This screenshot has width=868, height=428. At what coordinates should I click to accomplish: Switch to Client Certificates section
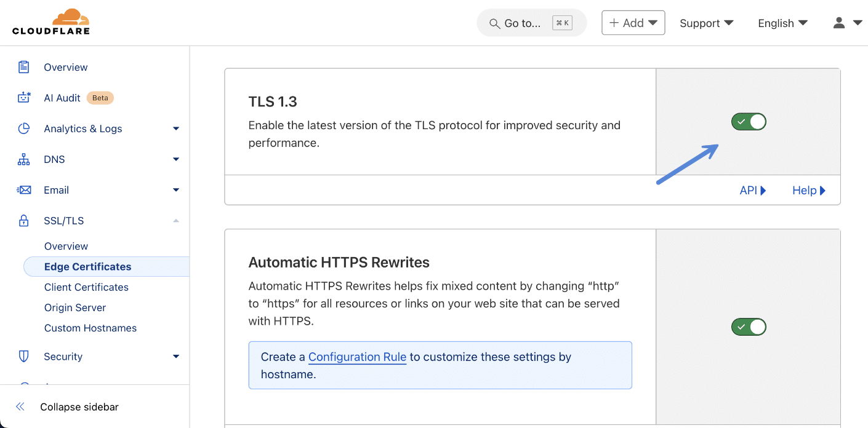86,287
